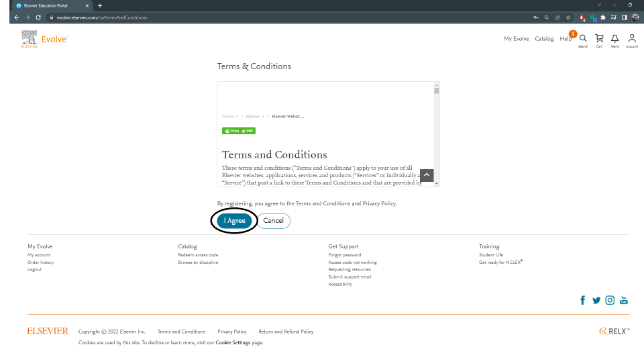Image resolution: width=644 pixels, height=349 pixels.
Task: Open the Cookie Settings link
Action: [233, 342]
